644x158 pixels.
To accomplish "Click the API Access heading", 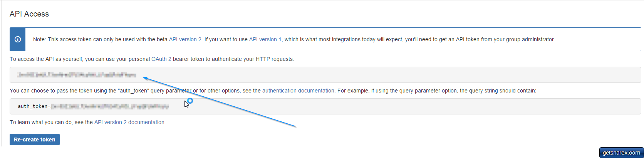I will tap(29, 14).
